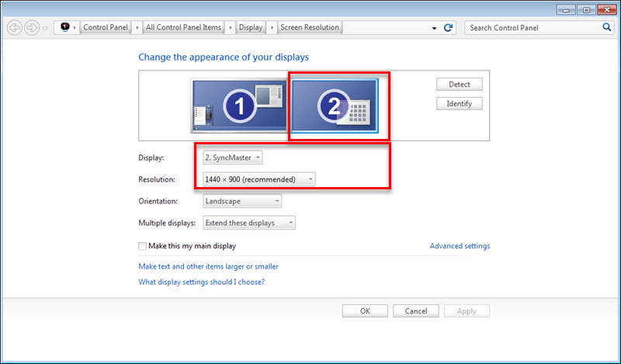Viewport: 621px width, 364px height.
Task: Refresh the address bar location
Action: click(448, 28)
